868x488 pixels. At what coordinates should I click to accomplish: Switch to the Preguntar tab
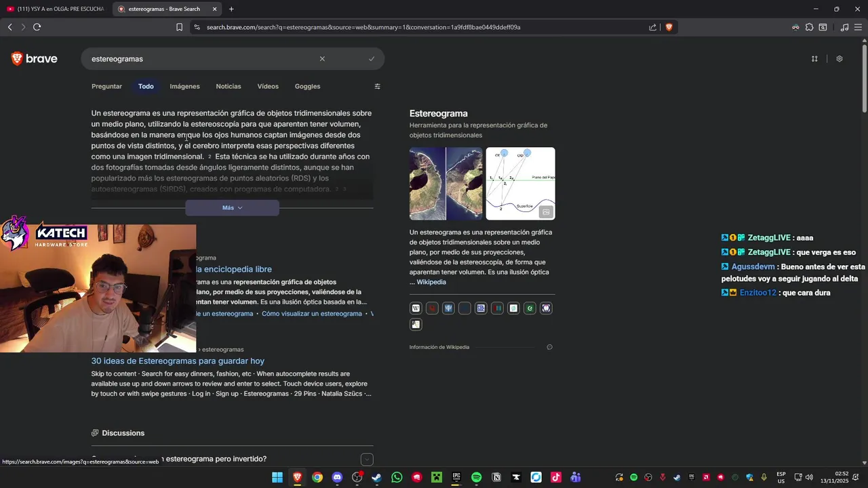(x=106, y=86)
